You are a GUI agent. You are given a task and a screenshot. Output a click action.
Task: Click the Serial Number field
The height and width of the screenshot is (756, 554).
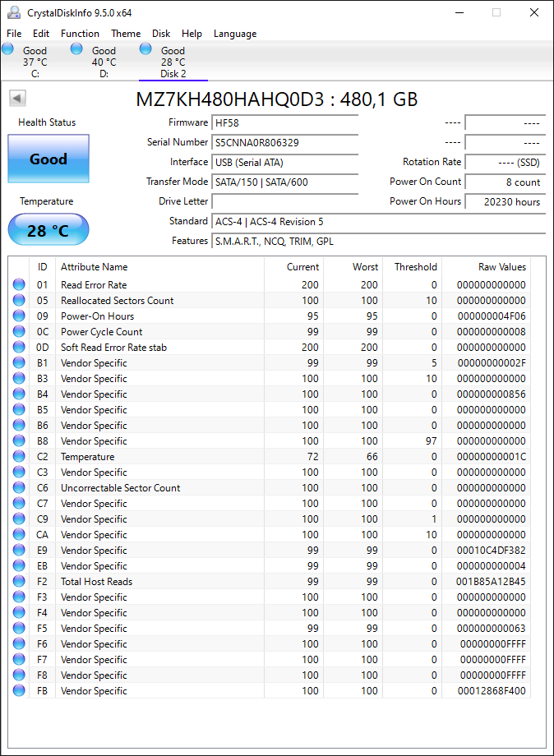click(284, 143)
